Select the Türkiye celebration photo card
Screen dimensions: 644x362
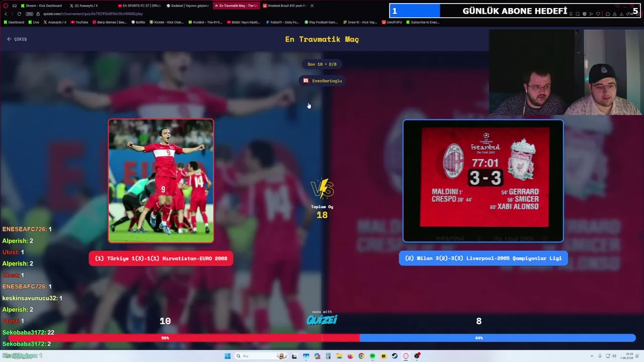tap(161, 181)
